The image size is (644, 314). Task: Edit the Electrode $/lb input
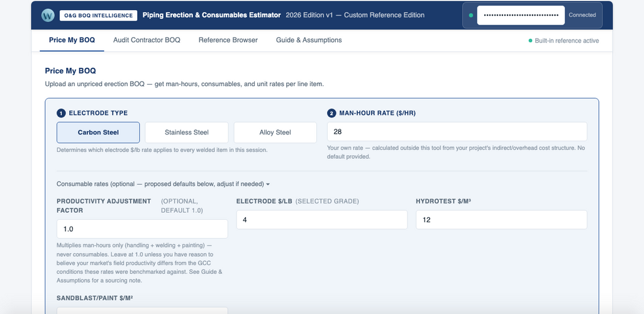(x=322, y=220)
